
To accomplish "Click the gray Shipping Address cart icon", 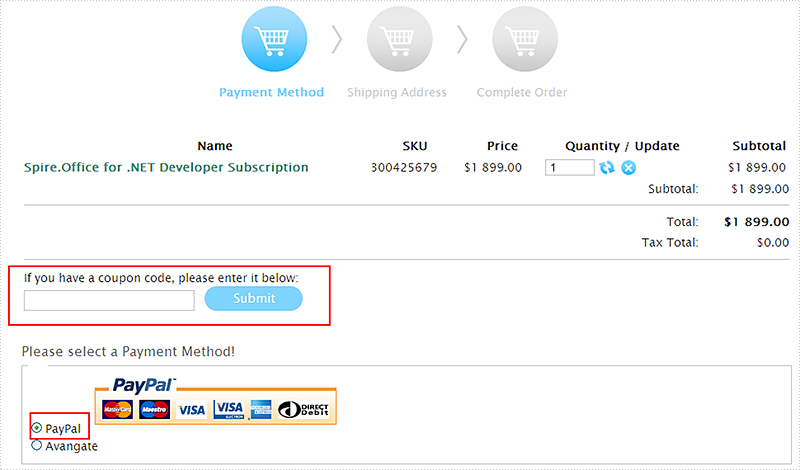I will (399, 39).
